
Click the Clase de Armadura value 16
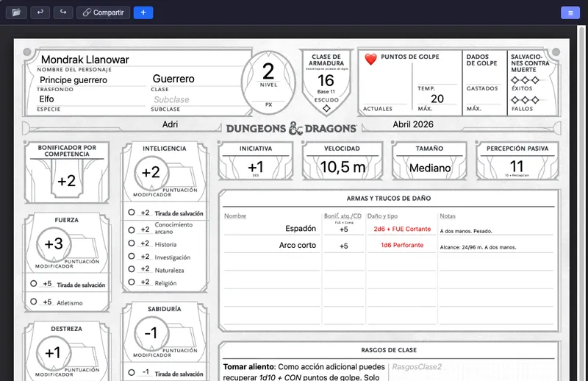coord(326,80)
